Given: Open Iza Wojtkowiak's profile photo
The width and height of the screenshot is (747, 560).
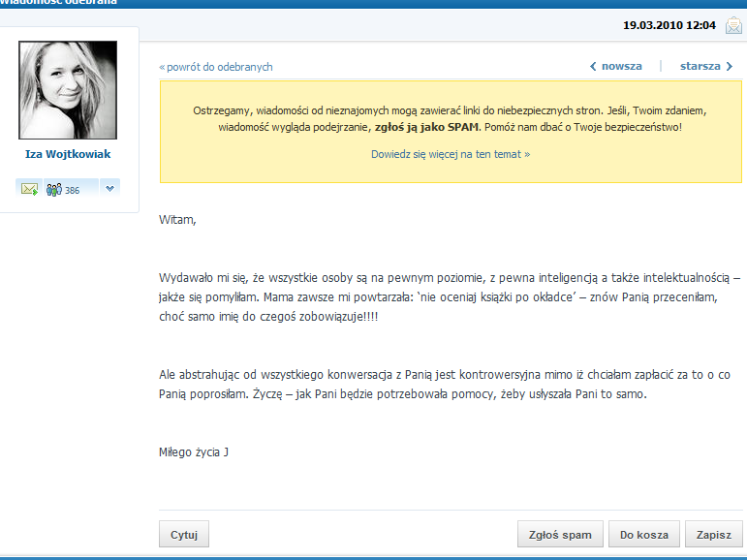Looking at the screenshot, I should coord(68,90).
